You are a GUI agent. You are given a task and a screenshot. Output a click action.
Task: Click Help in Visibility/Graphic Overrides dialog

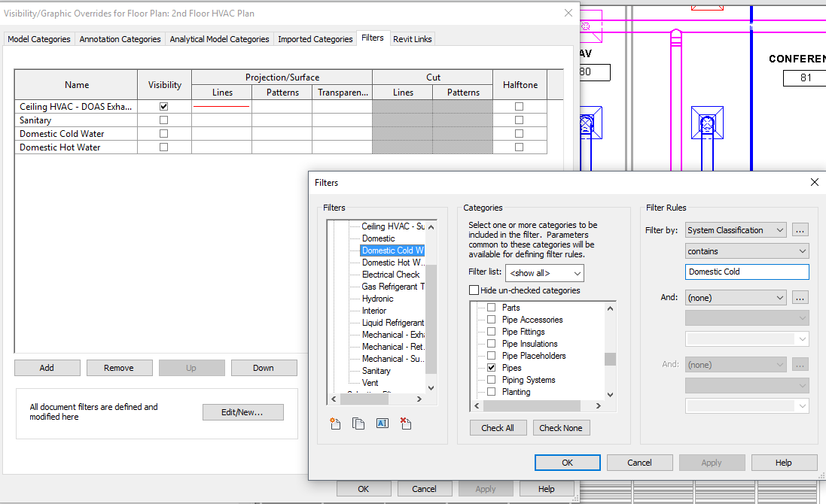547,489
